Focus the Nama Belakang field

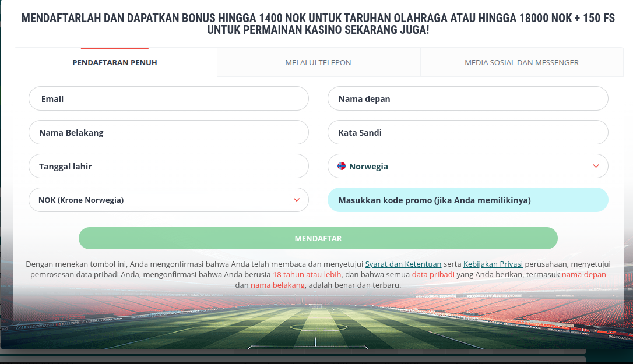click(168, 133)
